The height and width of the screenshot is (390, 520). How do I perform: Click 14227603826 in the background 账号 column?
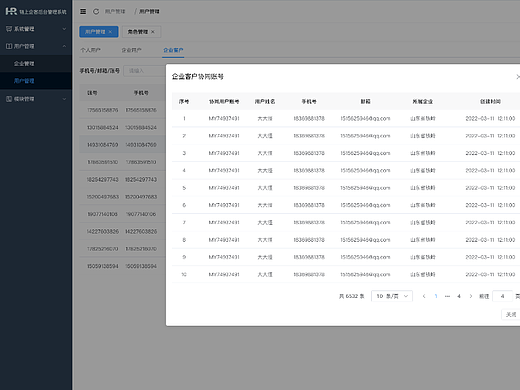[103, 232]
